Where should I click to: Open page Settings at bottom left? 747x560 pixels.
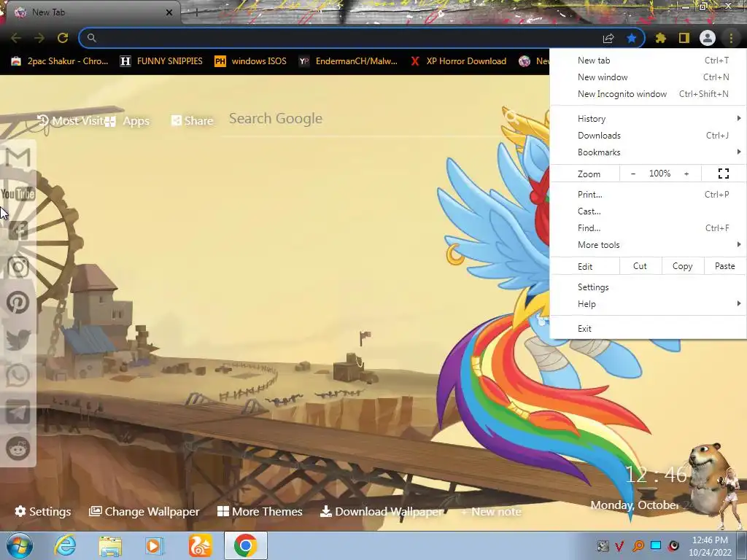(x=43, y=511)
